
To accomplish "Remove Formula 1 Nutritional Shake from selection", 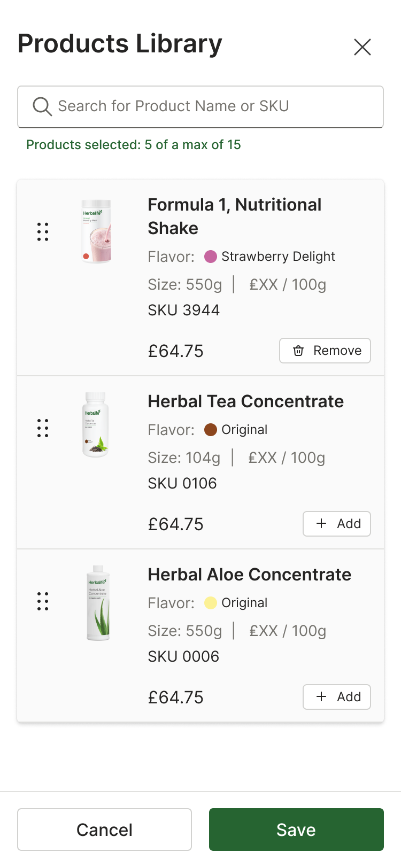I will 325,351.
